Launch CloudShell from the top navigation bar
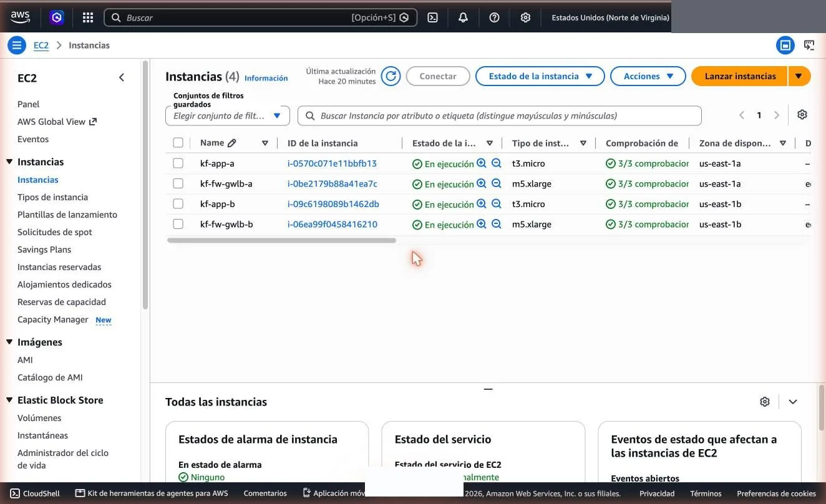The image size is (826, 504). click(x=432, y=17)
